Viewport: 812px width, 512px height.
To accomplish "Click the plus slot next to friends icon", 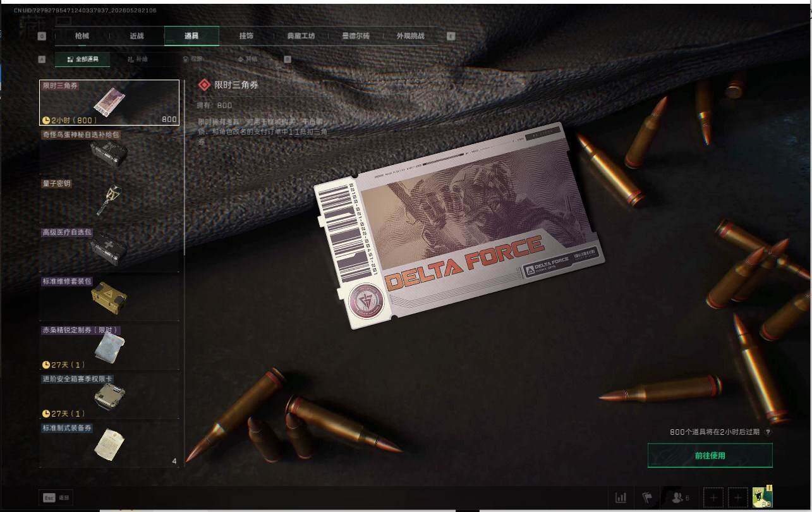I will (713, 497).
